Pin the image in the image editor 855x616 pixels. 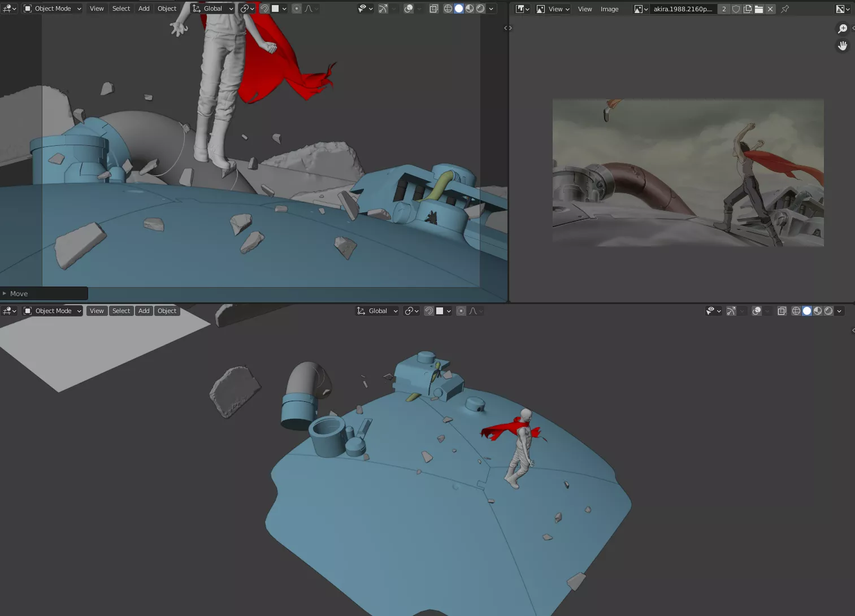(785, 9)
